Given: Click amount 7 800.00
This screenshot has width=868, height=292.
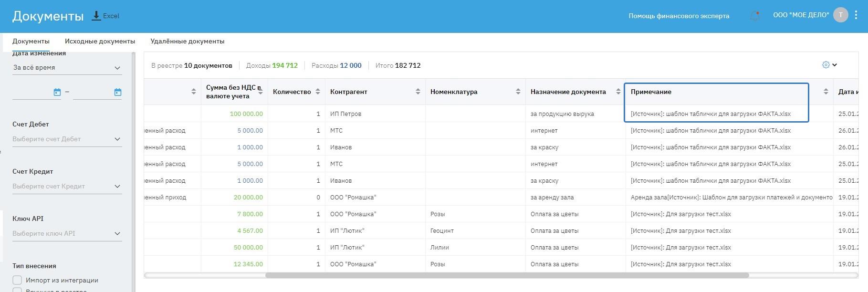Looking at the screenshot, I should tap(250, 214).
